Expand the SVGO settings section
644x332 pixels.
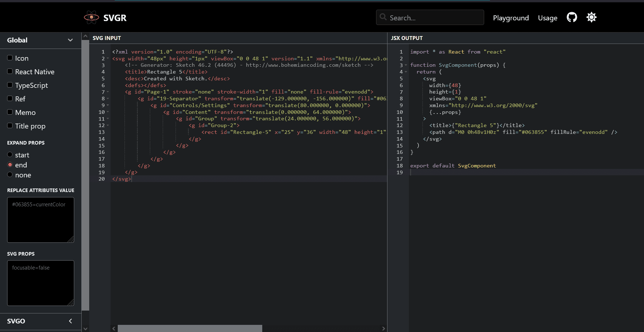coord(70,321)
